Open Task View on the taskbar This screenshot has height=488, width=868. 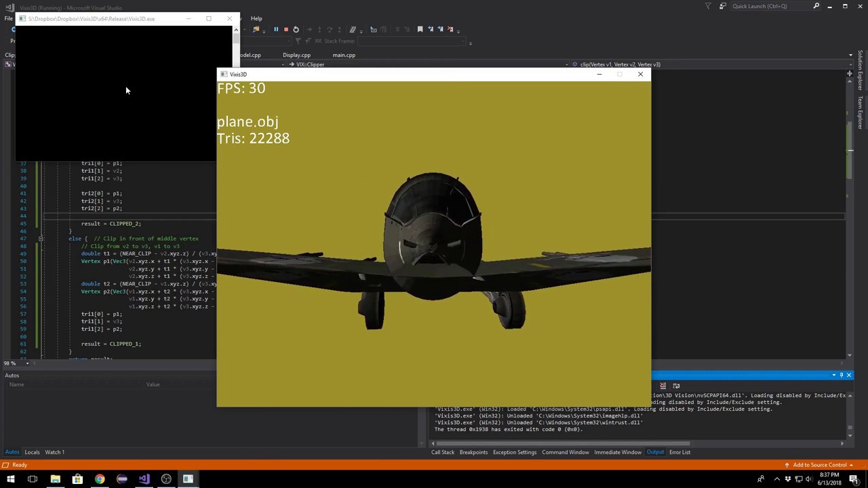click(33, 479)
